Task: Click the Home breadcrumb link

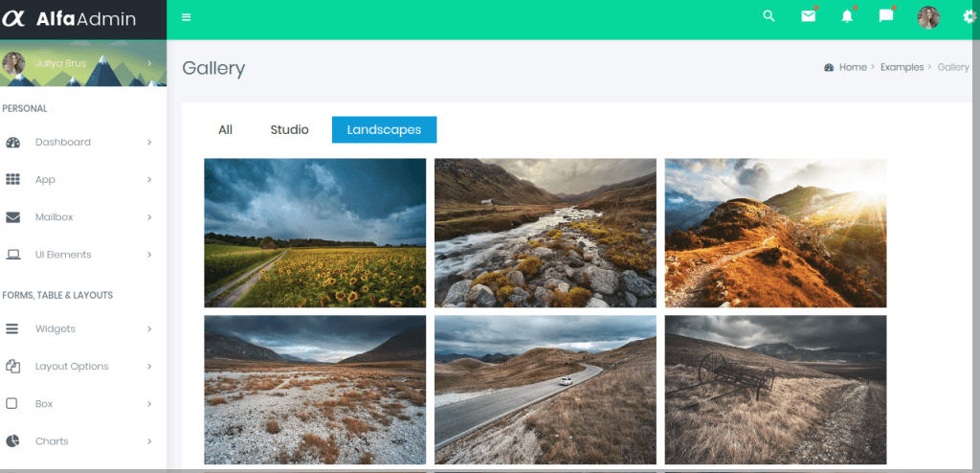Action: pyautogui.click(x=853, y=68)
